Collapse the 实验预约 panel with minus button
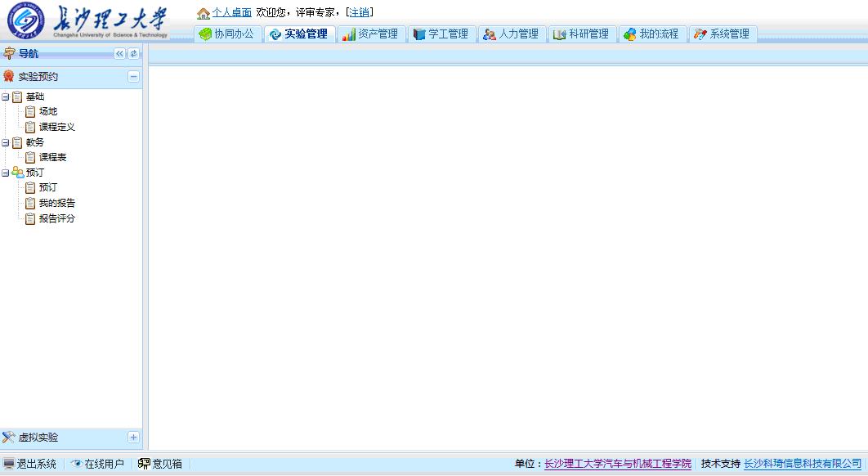Viewport: 868px width, 476px height. [x=133, y=77]
